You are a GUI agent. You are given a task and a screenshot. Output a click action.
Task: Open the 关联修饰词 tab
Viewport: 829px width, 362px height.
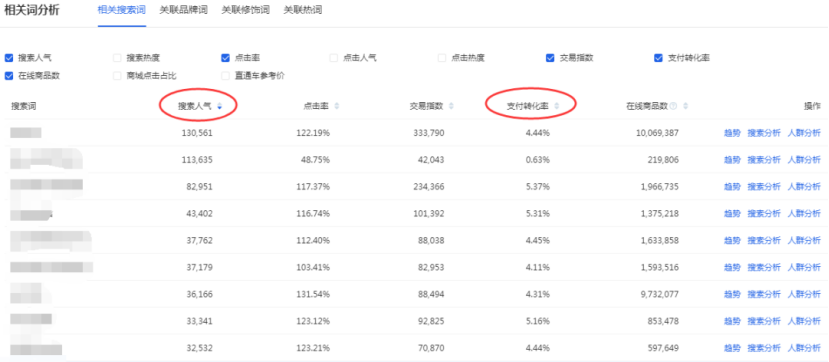245,10
